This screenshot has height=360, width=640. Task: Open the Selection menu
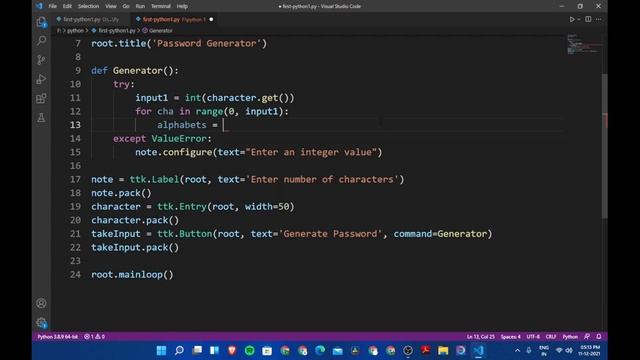tap(88, 6)
